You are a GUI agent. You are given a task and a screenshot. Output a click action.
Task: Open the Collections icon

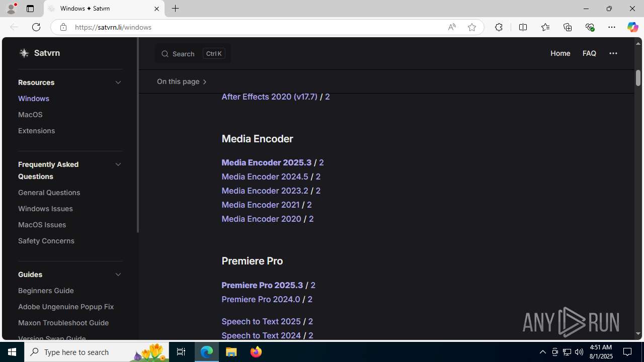[x=568, y=27]
